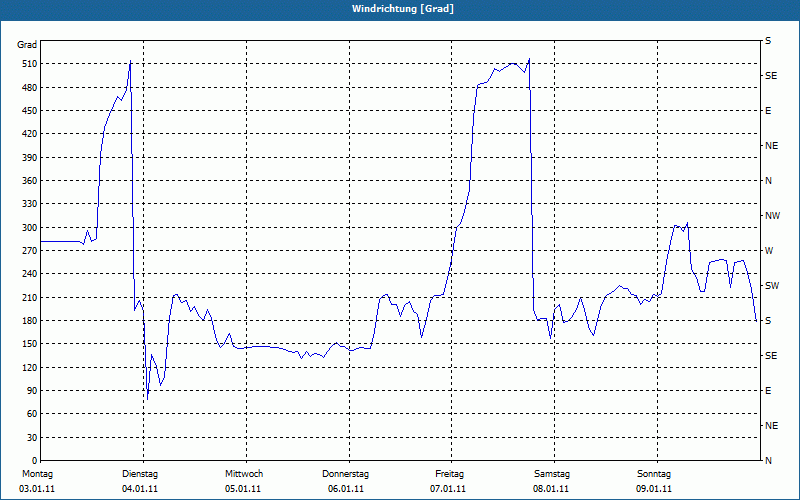800x500 pixels.
Task: Select the 450 value on the left axis
Action: [x=29, y=111]
